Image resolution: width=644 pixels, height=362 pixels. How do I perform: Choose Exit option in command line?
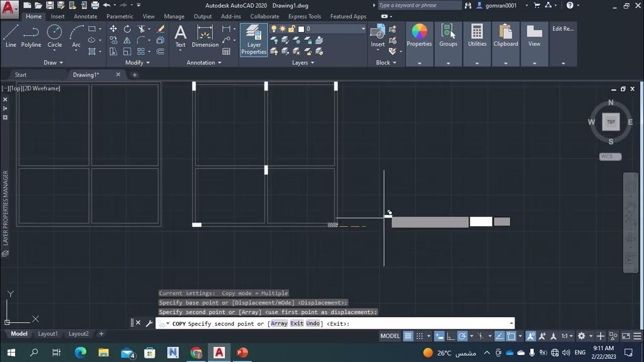coord(297,324)
